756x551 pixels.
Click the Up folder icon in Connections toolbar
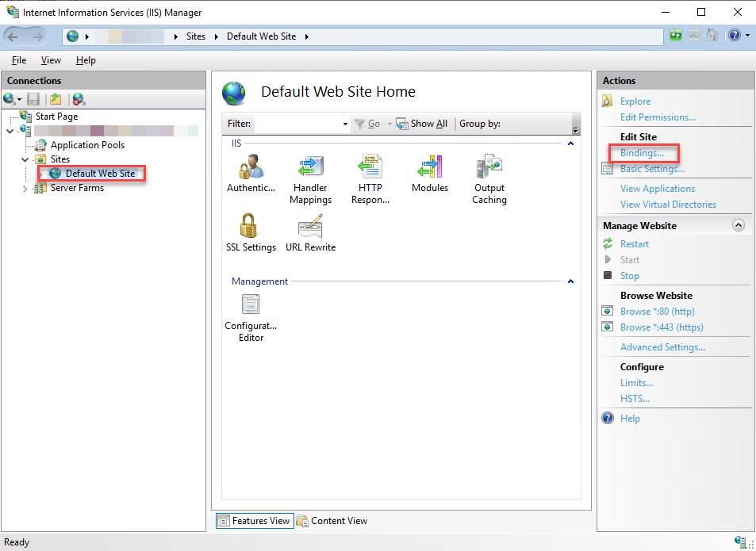click(56, 99)
